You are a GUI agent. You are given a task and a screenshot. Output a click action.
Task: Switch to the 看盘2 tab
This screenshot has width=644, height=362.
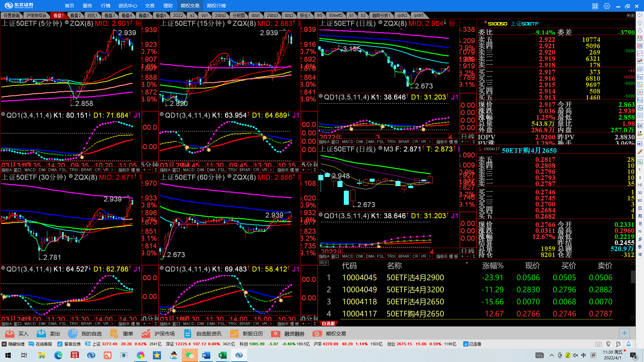(75, 15)
